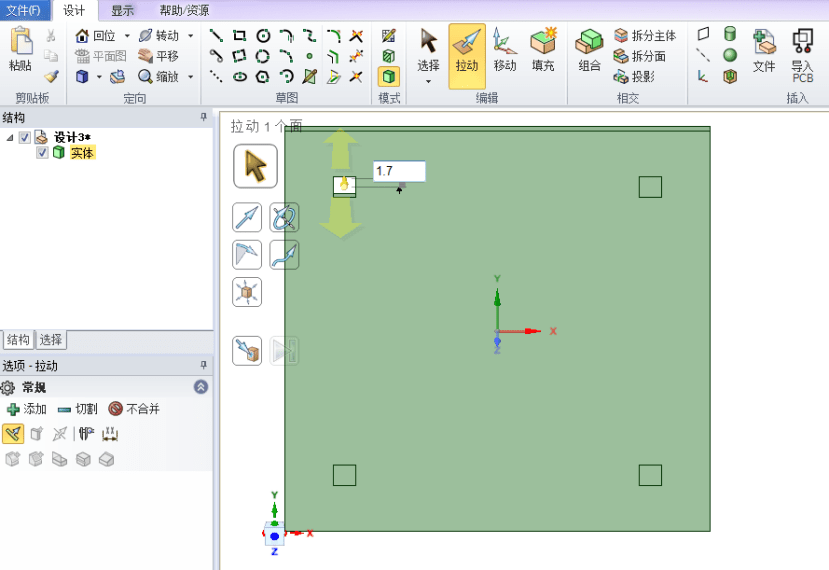This screenshot has width=829, height=570.
Task: Choose 拆分主体 in the Intersect group
Action: point(645,35)
